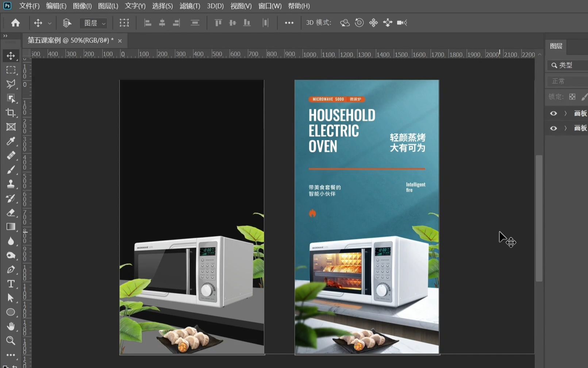Align horizontal centers of layers
The width and height of the screenshot is (588, 368).
tap(162, 23)
